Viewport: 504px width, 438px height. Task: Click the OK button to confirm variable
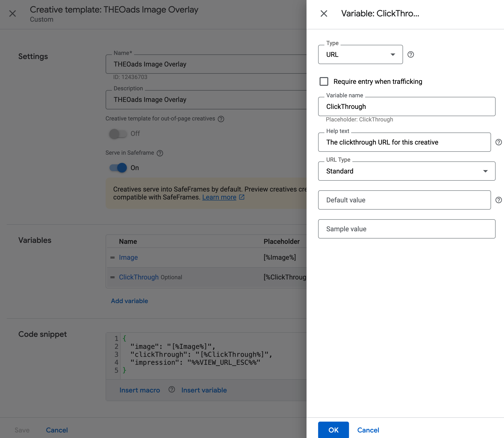(334, 429)
